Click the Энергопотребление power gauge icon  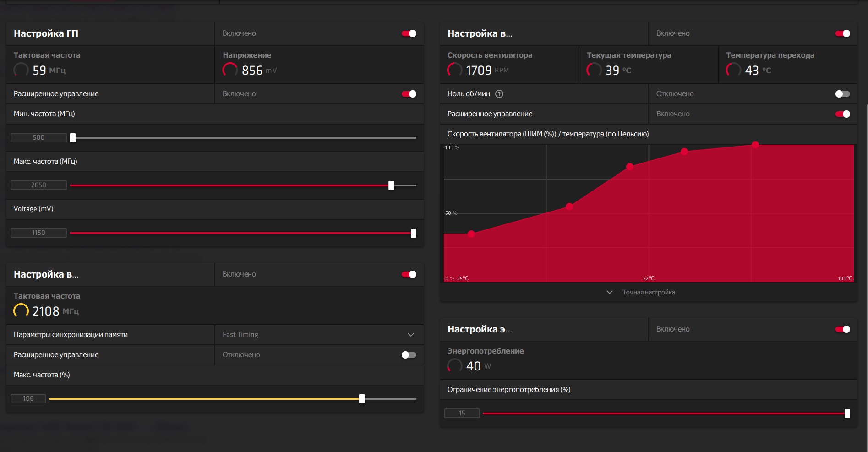(454, 366)
